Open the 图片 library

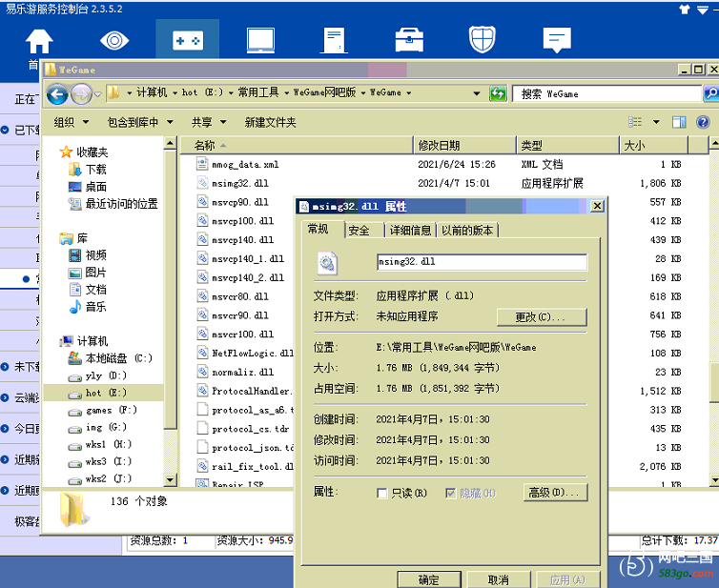[87, 273]
